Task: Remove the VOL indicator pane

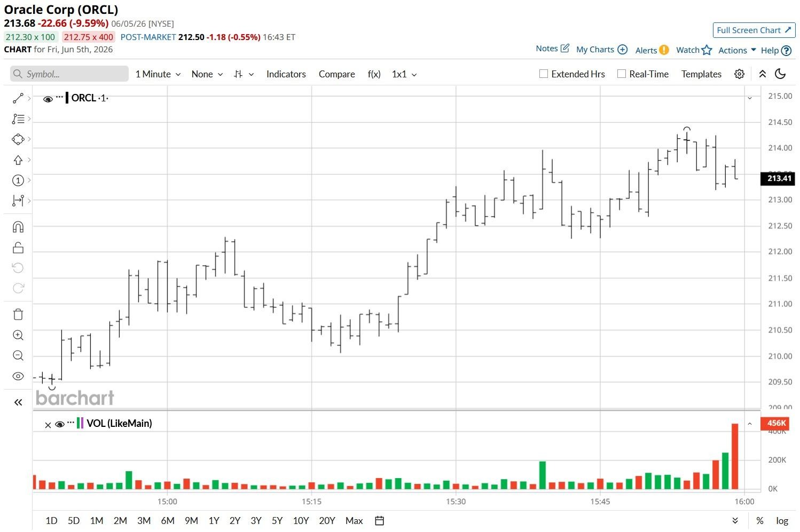Action: [48, 425]
